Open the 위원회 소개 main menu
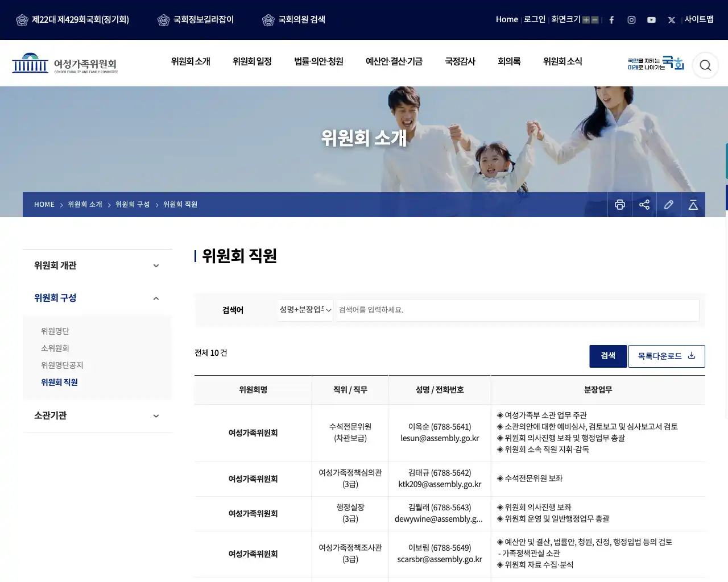728x582 pixels. click(191, 61)
